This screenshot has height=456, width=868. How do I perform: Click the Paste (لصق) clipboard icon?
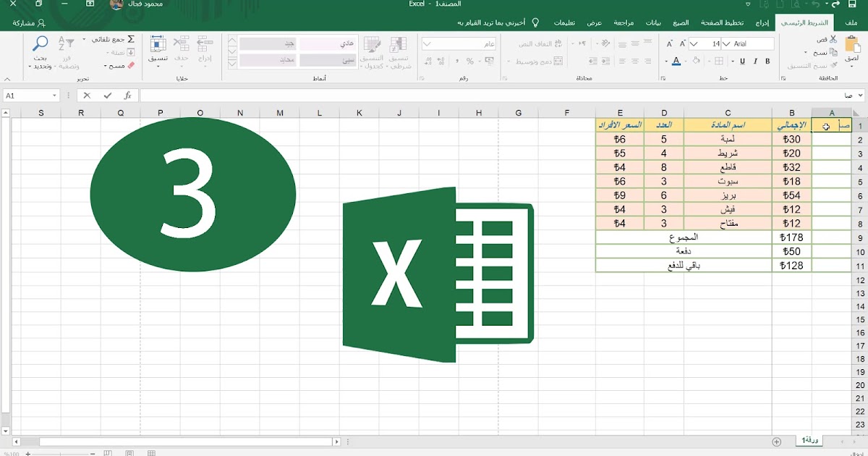(x=851, y=43)
